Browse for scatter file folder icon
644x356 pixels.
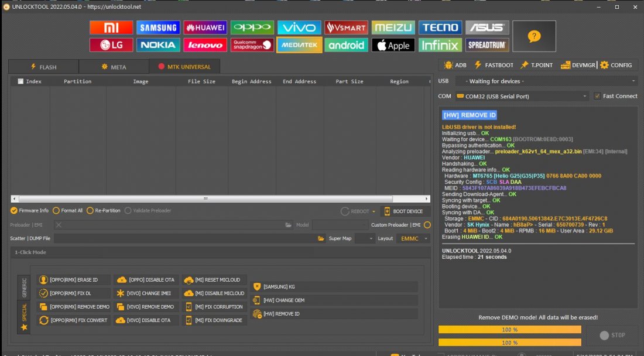[321, 238]
